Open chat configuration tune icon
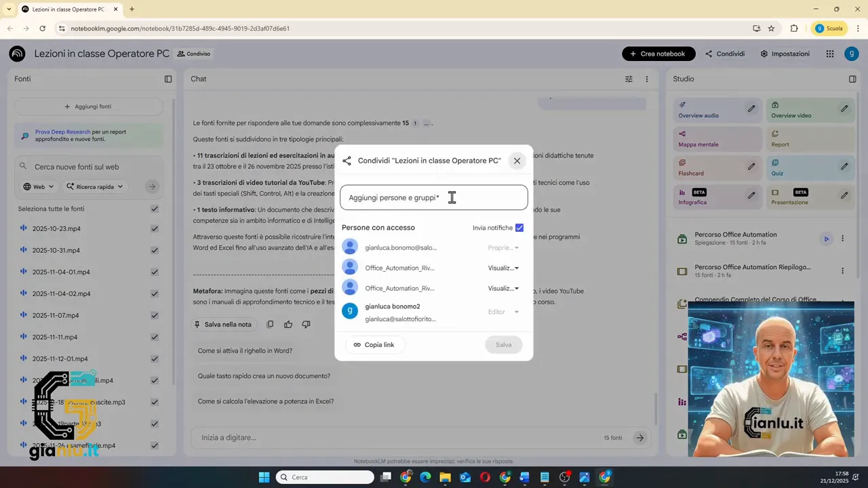The width and height of the screenshot is (868, 488). [629, 79]
